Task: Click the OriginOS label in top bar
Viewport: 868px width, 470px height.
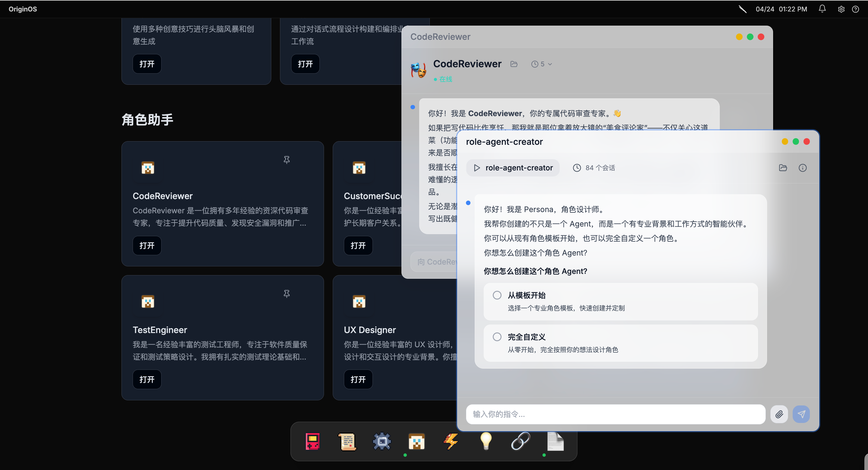Action: click(x=23, y=9)
